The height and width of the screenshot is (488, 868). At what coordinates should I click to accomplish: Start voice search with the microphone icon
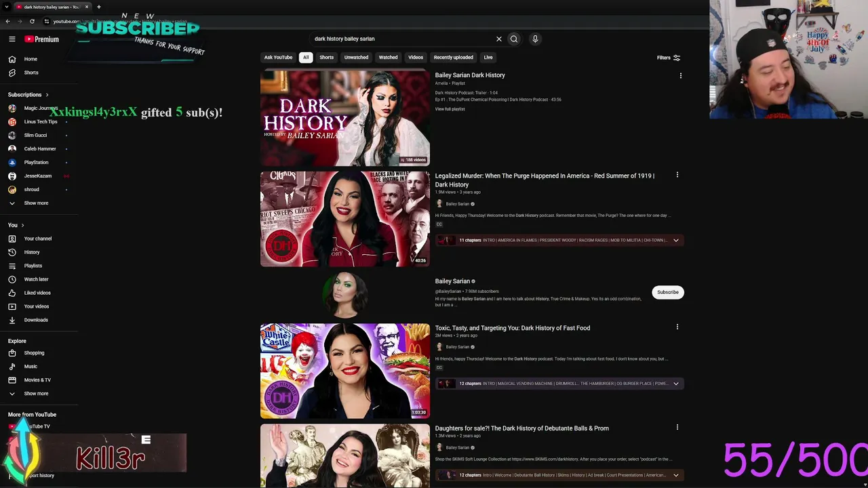pos(535,39)
